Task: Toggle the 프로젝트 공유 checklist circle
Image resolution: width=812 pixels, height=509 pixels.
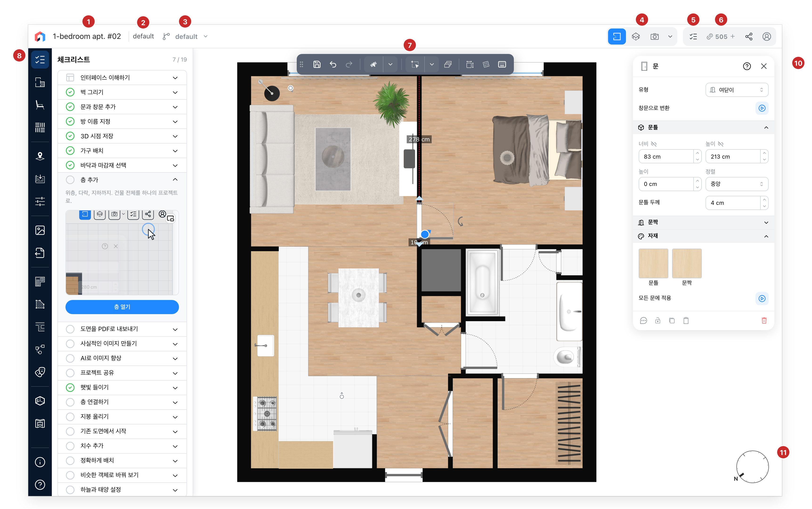Action: (x=70, y=373)
